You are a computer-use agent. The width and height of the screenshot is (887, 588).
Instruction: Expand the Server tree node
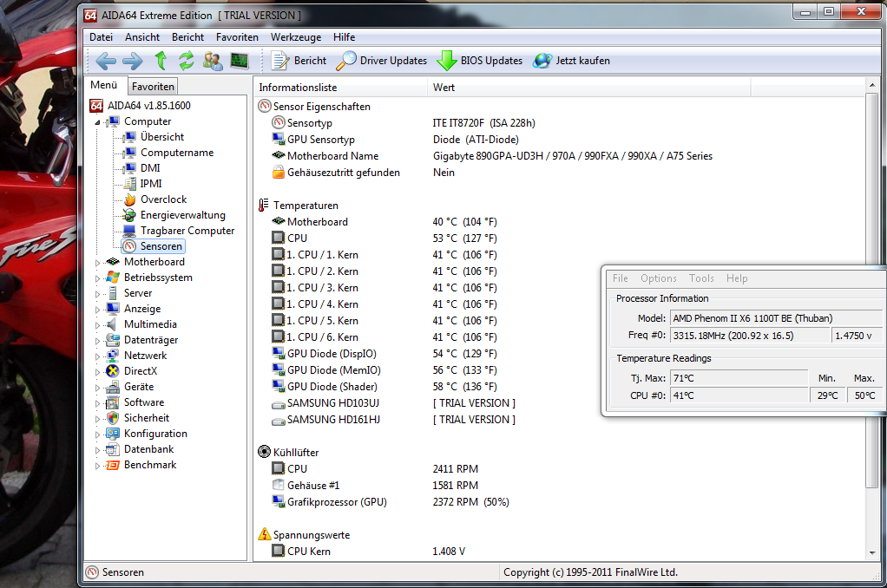[97, 293]
